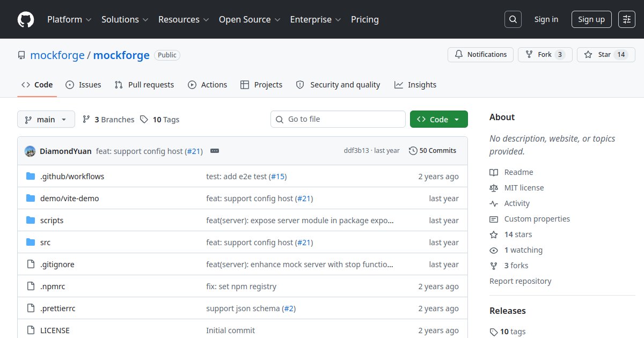Open the src folder
Image resolution: width=644 pixels, height=338 pixels.
(x=45, y=243)
